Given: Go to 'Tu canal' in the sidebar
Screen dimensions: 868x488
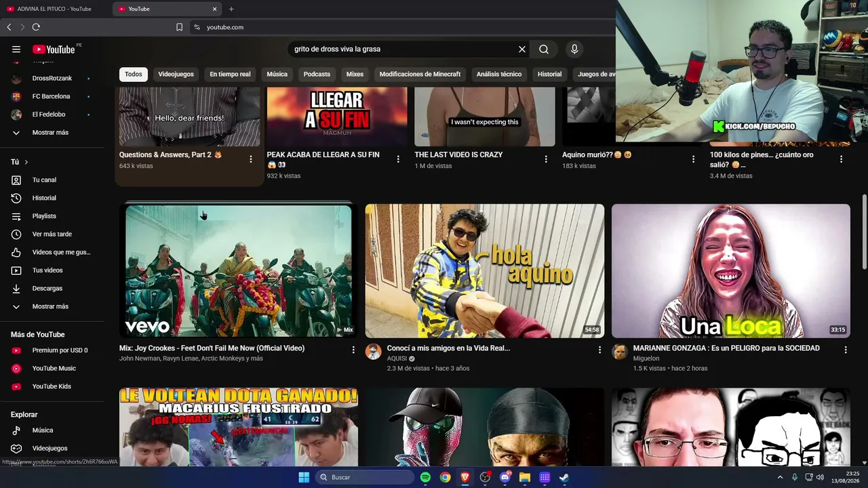Looking at the screenshot, I should tap(52, 180).
